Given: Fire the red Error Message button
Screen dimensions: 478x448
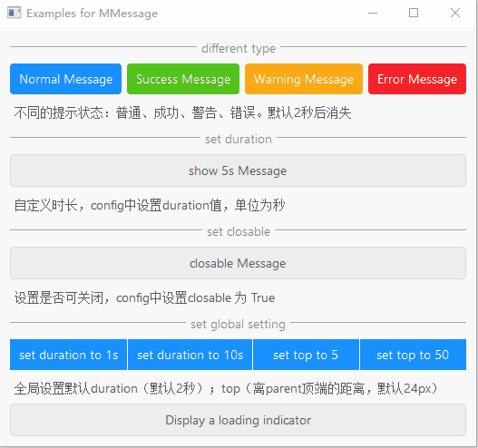Looking at the screenshot, I should coord(417,79).
